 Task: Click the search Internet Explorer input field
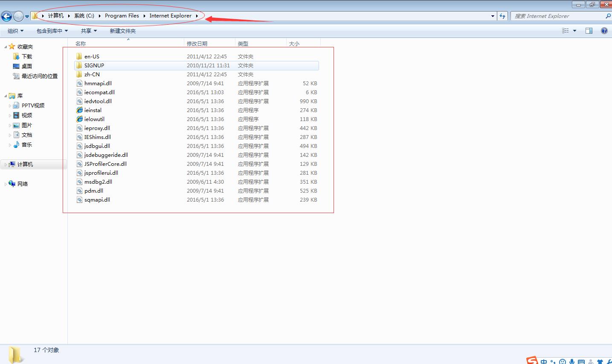click(x=557, y=16)
